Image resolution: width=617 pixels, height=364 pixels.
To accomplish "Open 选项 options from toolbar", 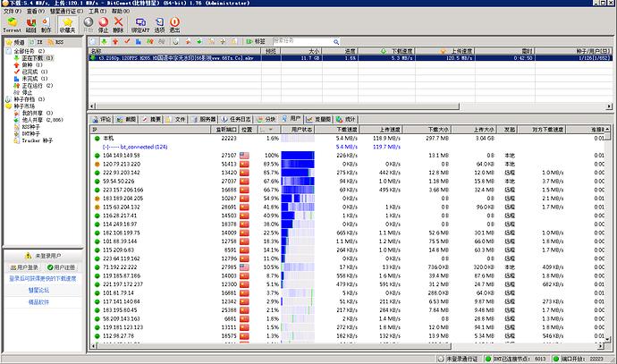I will click(x=159, y=25).
